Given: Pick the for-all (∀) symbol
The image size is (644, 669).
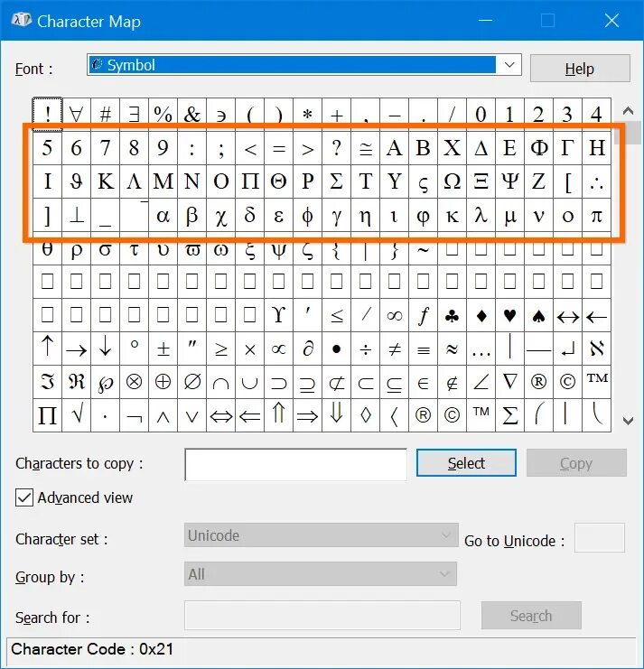Looking at the screenshot, I should tap(77, 114).
